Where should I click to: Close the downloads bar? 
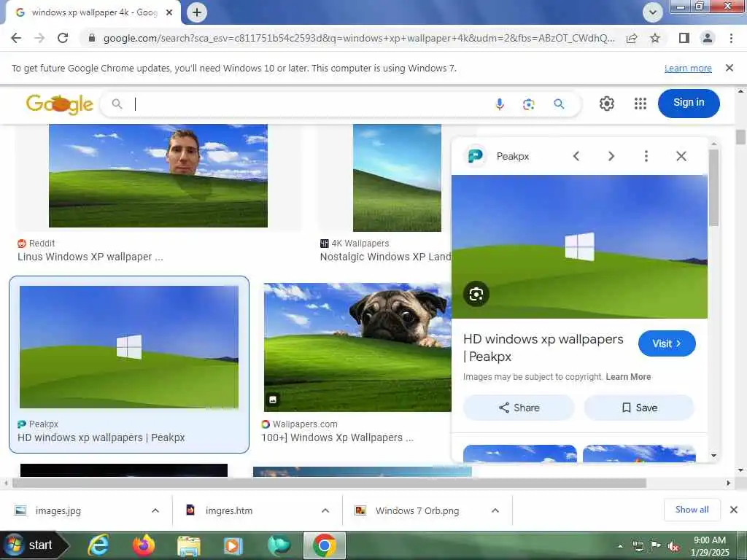click(x=734, y=510)
